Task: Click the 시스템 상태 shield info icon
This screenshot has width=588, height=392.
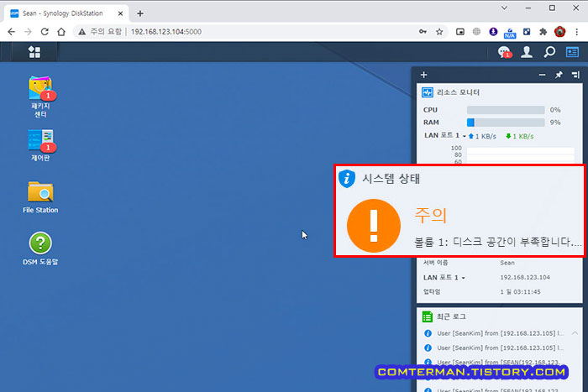Action: pyautogui.click(x=347, y=179)
